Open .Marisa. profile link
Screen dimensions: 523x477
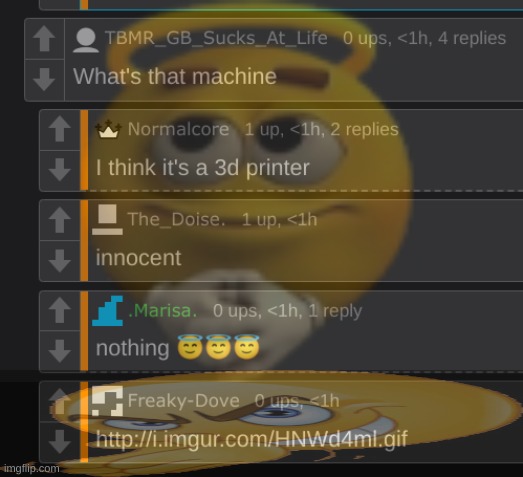click(162, 311)
